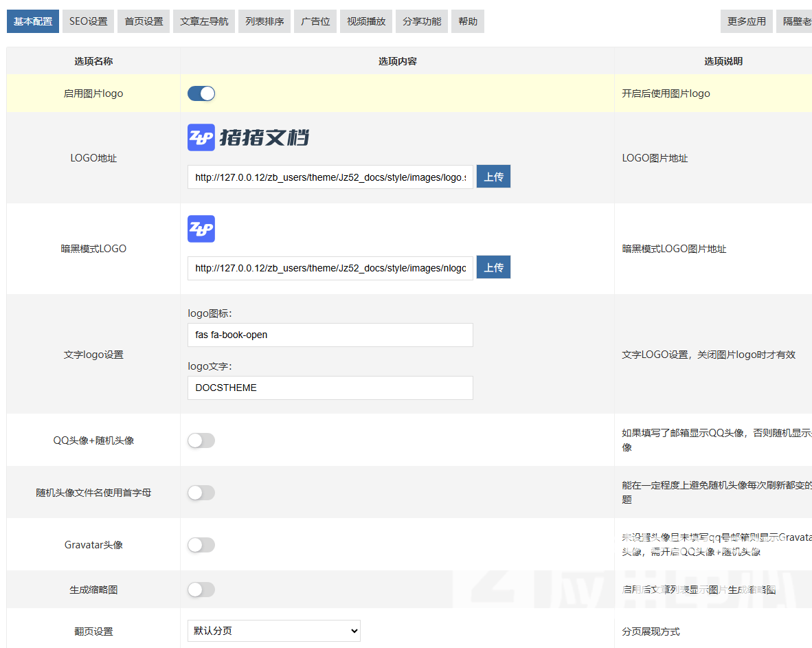Click the 上传 button for 暗黑模式LOGO

click(x=493, y=267)
